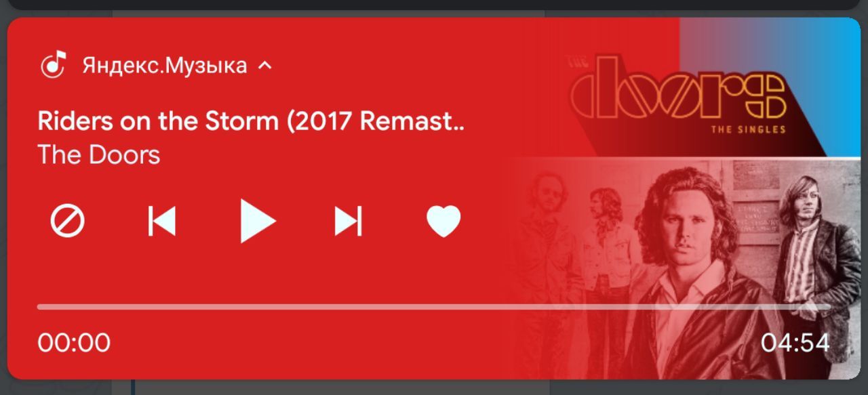Tap the Riders on the Storm track title
868x395 pixels.
(252, 121)
